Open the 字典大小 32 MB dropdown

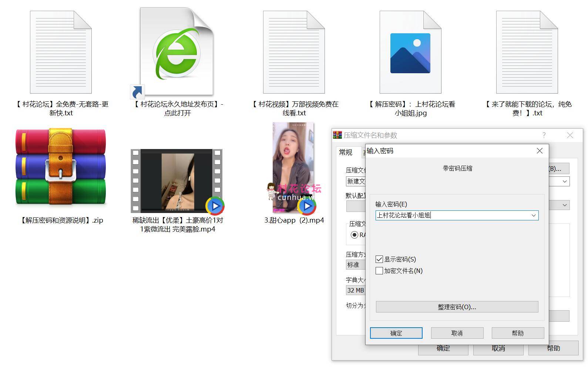click(356, 290)
